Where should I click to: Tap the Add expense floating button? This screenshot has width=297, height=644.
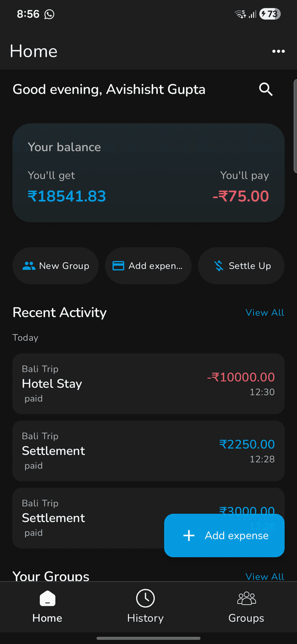(x=224, y=535)
